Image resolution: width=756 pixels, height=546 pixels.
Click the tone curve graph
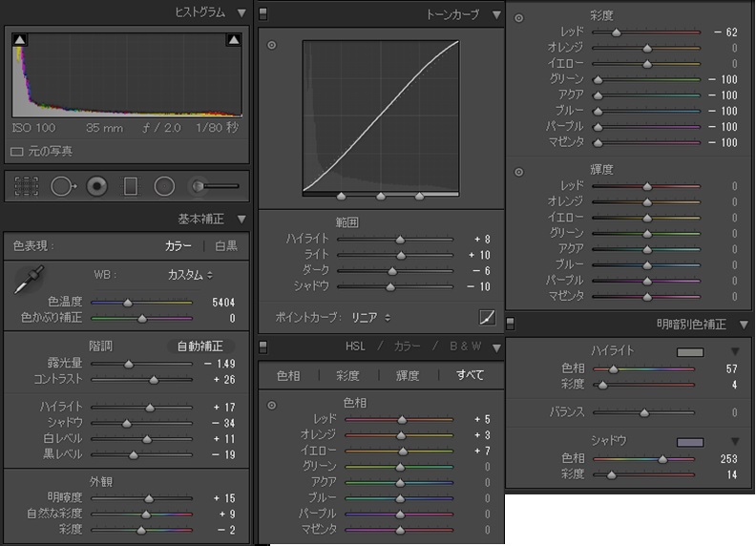pos(381,116)
